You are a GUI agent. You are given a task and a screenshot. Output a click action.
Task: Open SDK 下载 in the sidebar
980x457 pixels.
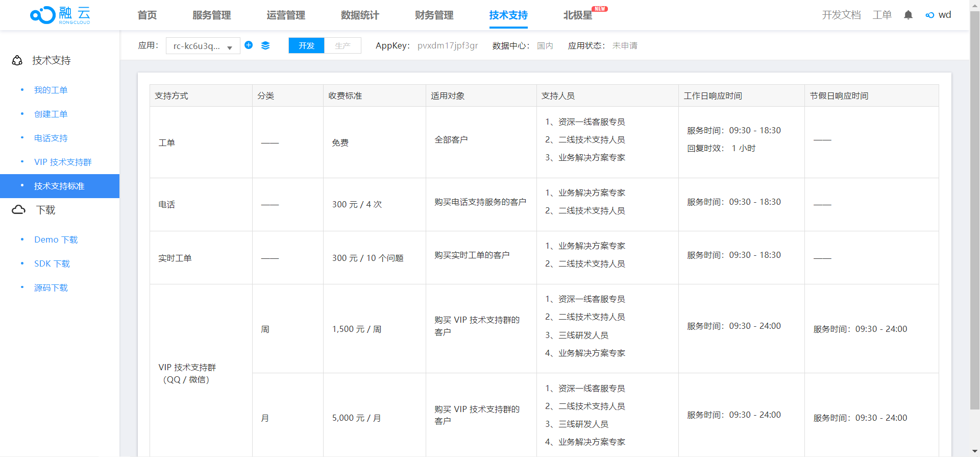[x=52, y=263]
